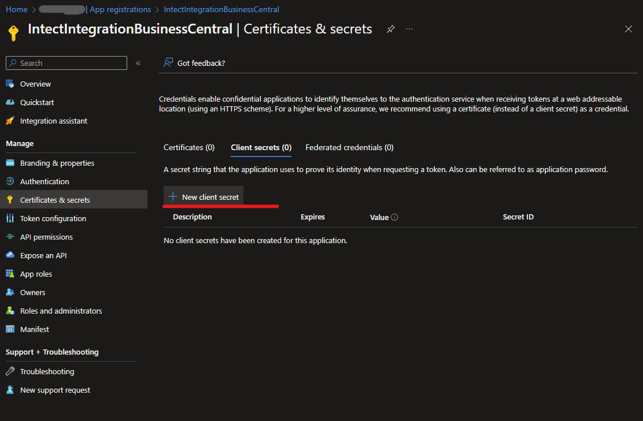The width and height of the screenshot is (643, 421).
Task: Click the Authentication icon
Action: [x=10, y=181]
